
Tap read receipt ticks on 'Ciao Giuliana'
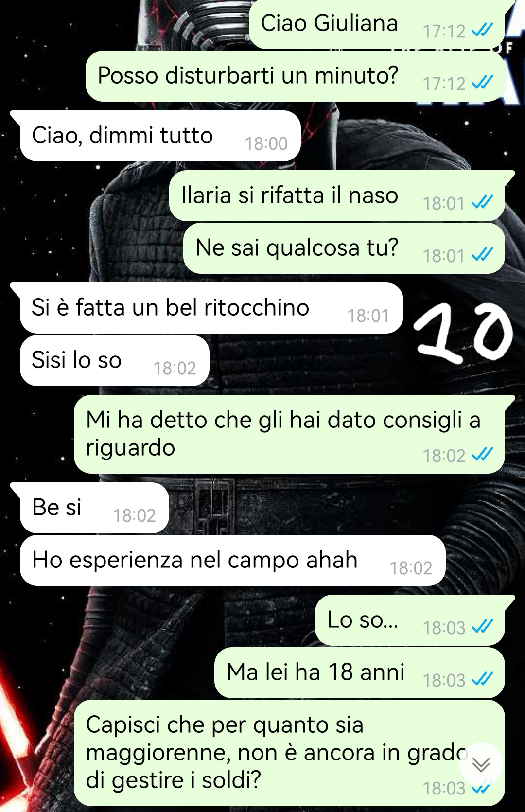(483, 31)
